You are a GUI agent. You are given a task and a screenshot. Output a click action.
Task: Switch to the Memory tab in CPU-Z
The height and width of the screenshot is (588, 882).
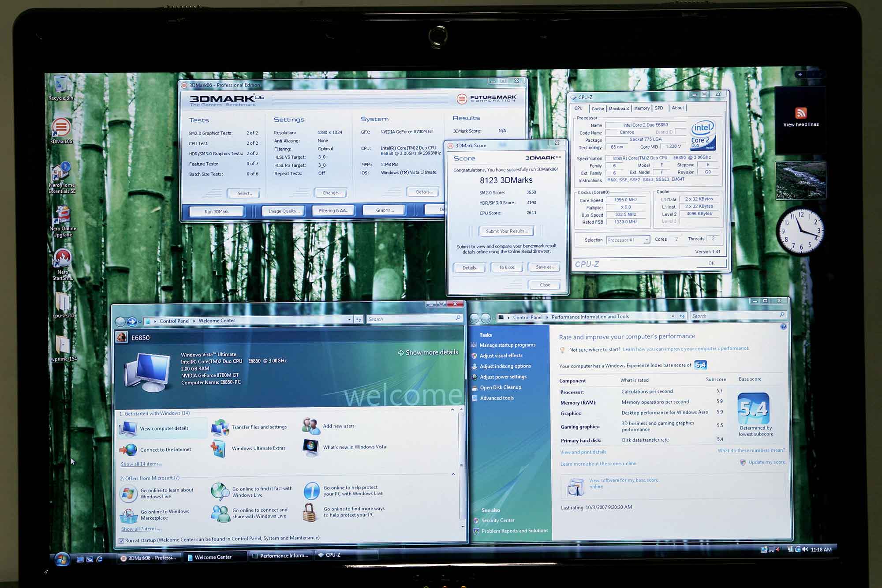[642, 108]
